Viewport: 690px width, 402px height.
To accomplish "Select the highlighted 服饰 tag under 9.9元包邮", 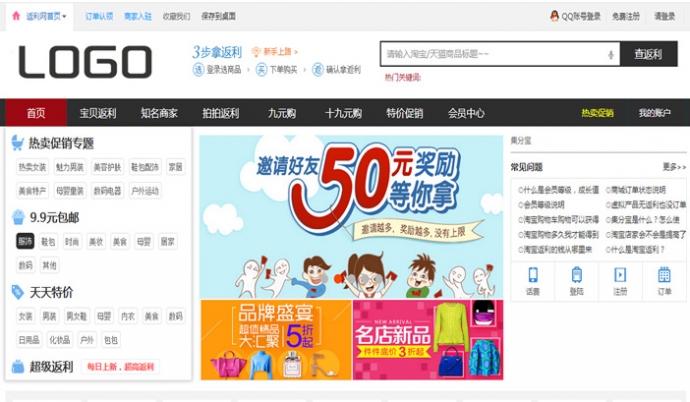I will [25, 241].
